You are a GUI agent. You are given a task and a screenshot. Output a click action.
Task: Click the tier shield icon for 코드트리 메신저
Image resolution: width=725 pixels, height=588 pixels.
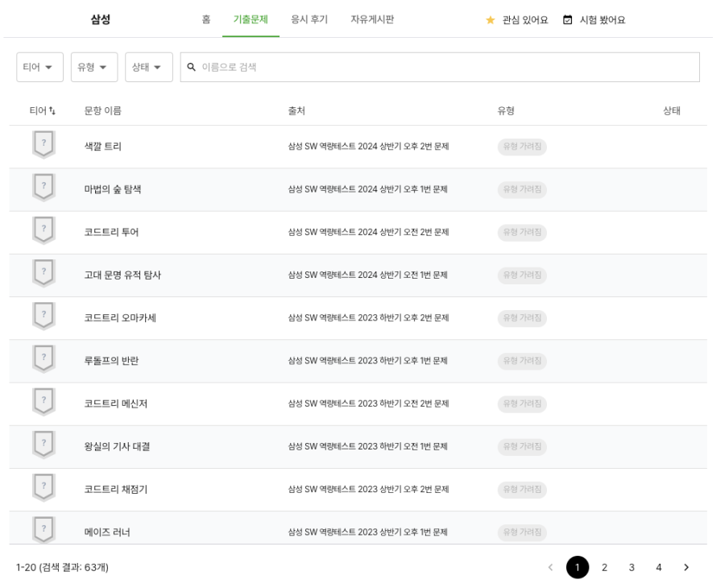44,402
